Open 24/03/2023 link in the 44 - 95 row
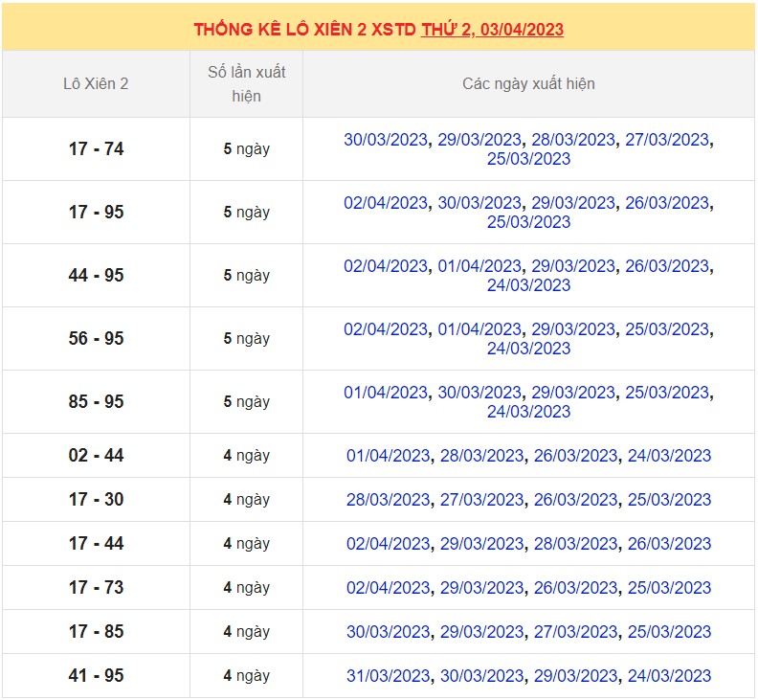758x700 pixels. [x=528, y=285]
